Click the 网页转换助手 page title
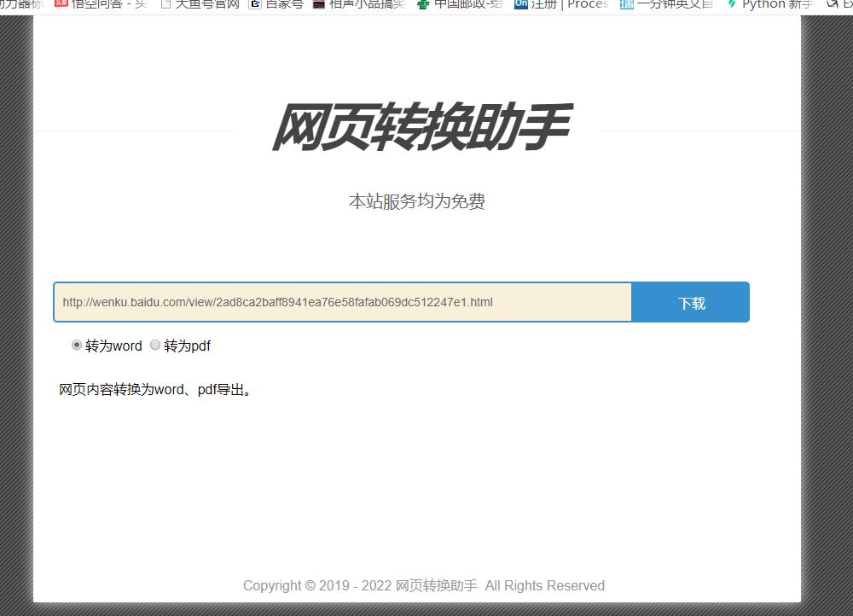The width and height of the screenshot is (853, 616). [x=423, y=125]
